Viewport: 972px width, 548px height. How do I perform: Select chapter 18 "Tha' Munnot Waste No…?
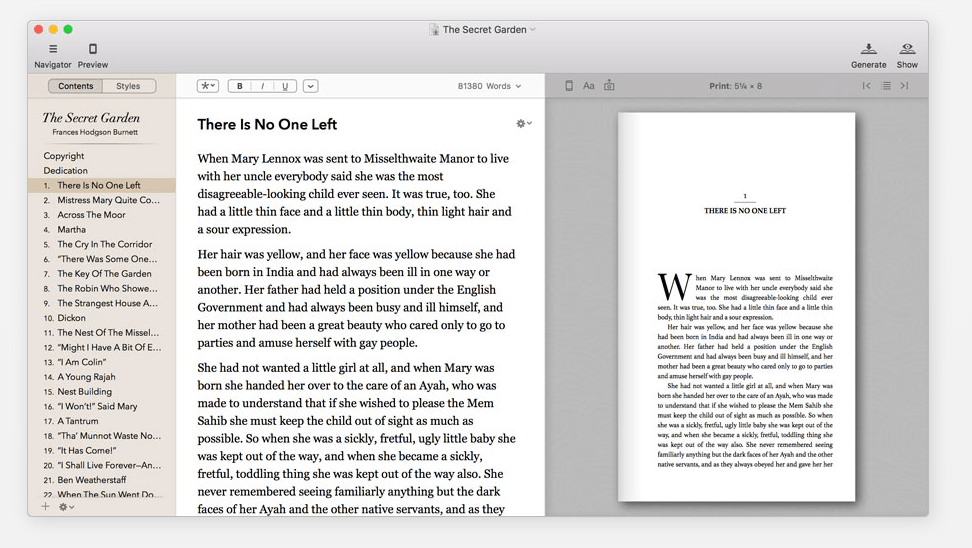point(102,436)
